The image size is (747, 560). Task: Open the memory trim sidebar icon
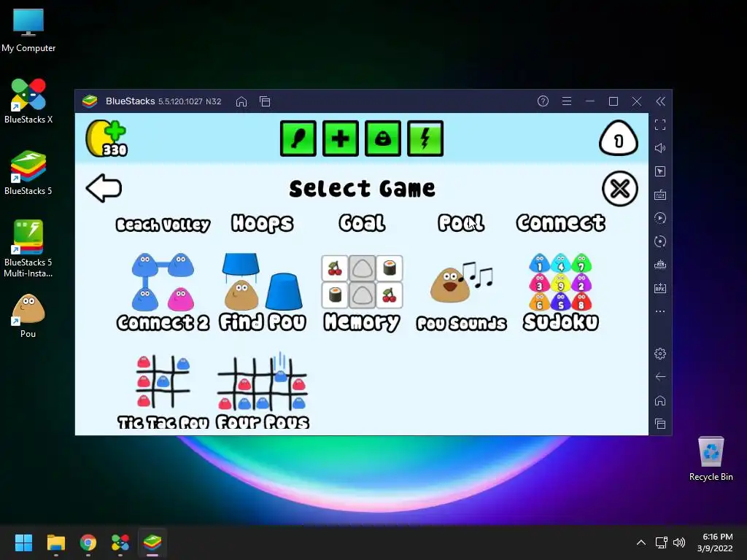click(x=660, y=265)
